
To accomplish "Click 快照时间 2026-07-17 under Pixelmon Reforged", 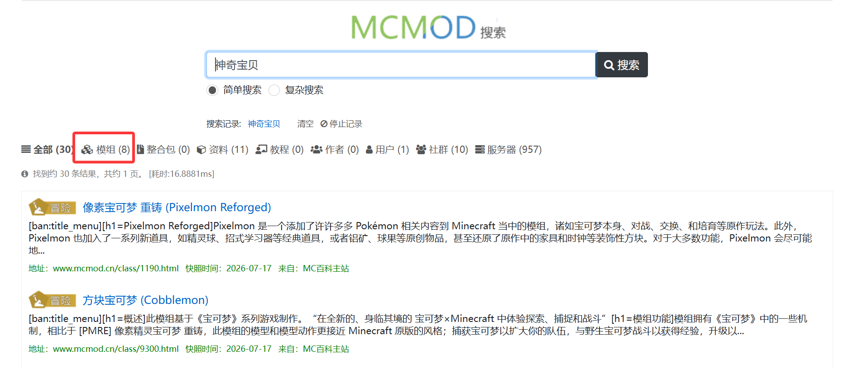I will (x=228, y=269).
